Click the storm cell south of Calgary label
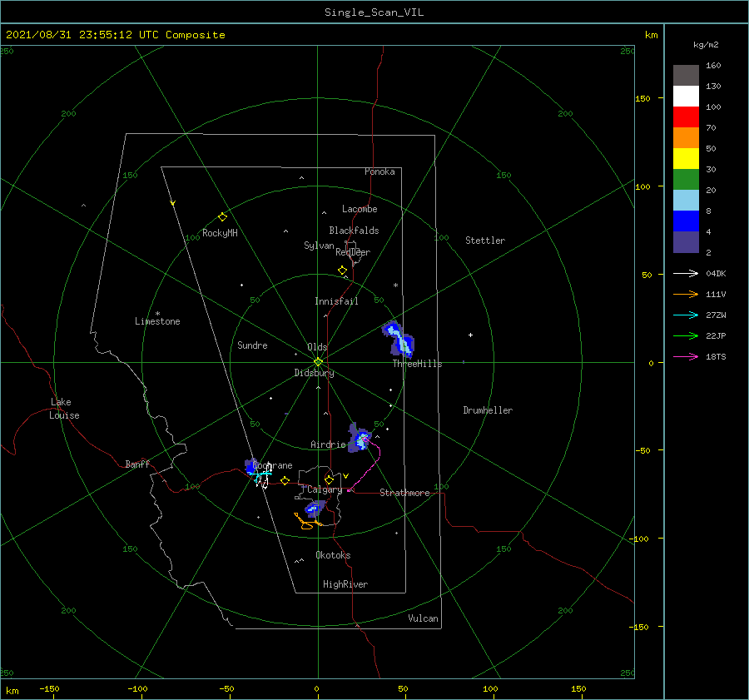The width and height of the screenshot is (749, 700). point(315,509)
